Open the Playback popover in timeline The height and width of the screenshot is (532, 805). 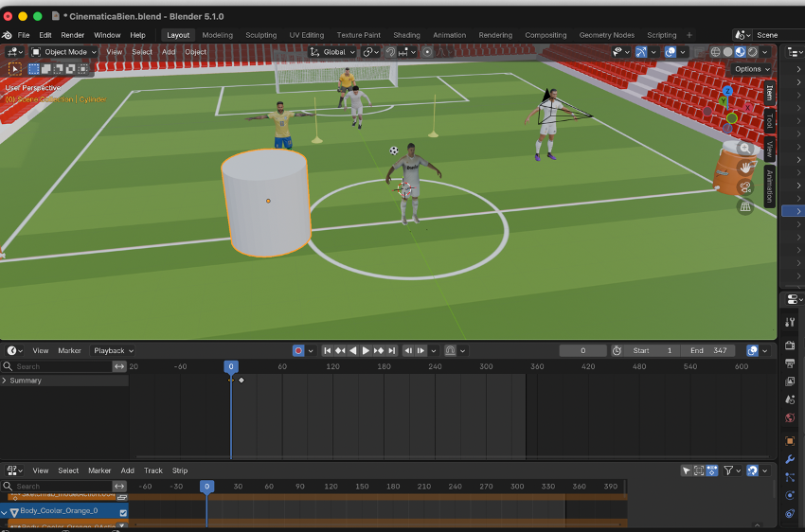[113, 350]
